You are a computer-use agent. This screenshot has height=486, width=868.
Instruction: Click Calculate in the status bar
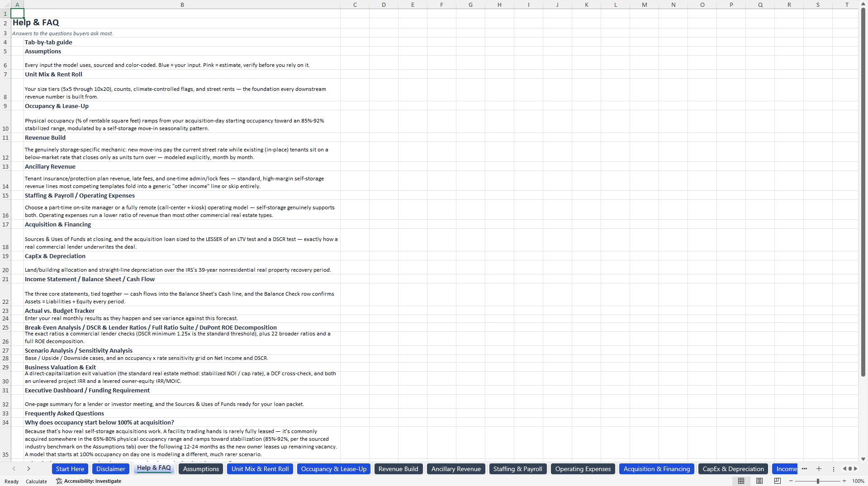36,481
